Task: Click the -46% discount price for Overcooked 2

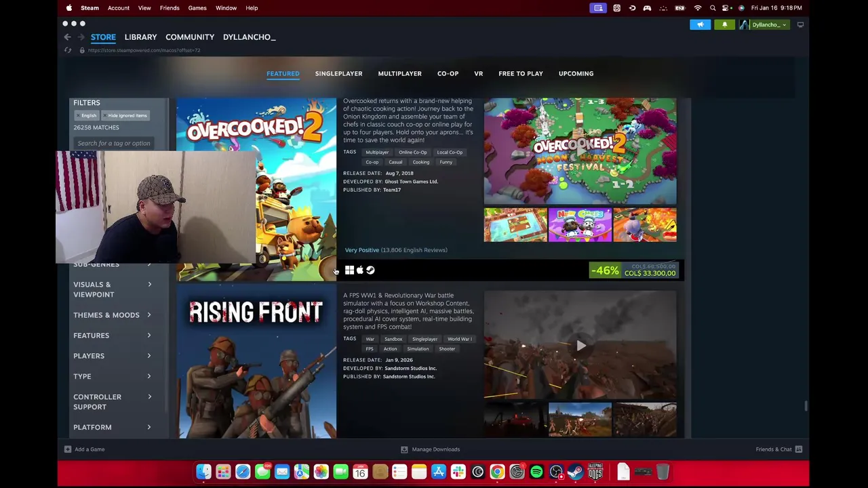Action: [x=633, y=270]
